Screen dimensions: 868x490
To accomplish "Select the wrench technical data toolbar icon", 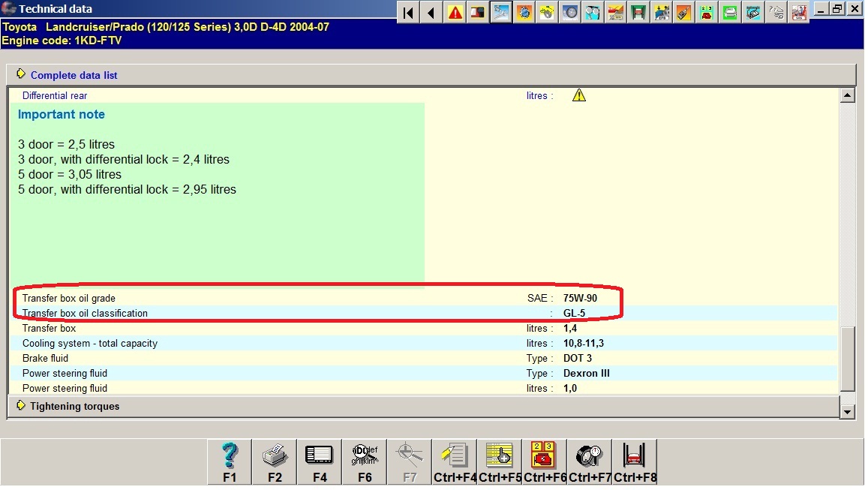I will tap(501, 12).
